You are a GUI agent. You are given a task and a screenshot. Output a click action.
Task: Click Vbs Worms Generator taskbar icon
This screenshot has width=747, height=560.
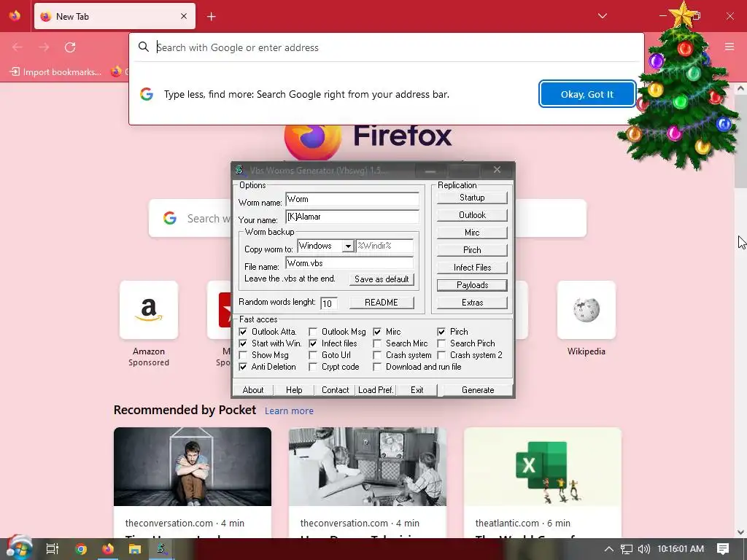coord(162,549)
